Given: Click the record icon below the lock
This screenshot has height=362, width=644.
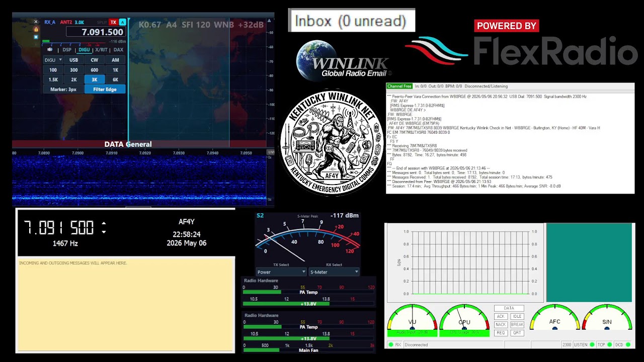Looking at the screenshot, I should pos(36,37).
